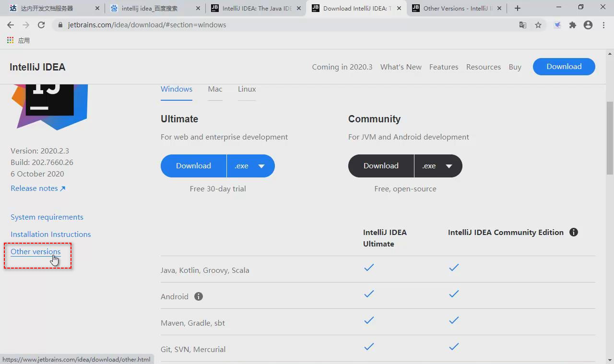Screen dimensions: 614x364
Task: Open System requirements link
Action: point(47,217)
